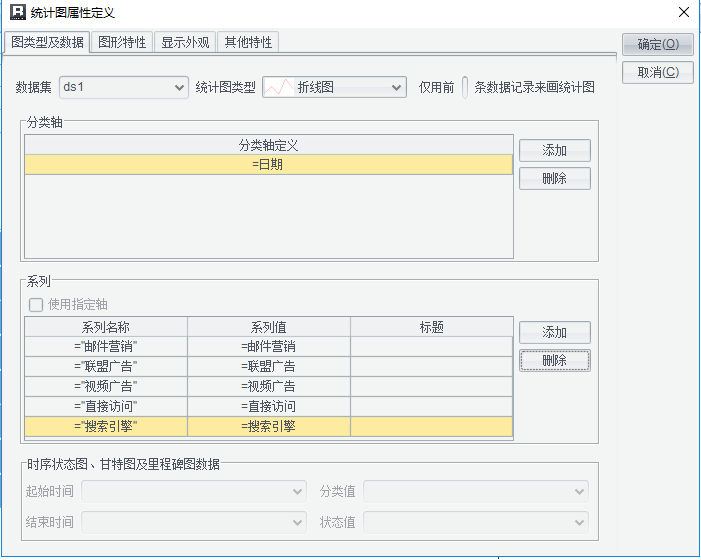Go to the 其他特性 tab
Image resolution: width=701 pixels, height=560 pixels.
[247, 42]
